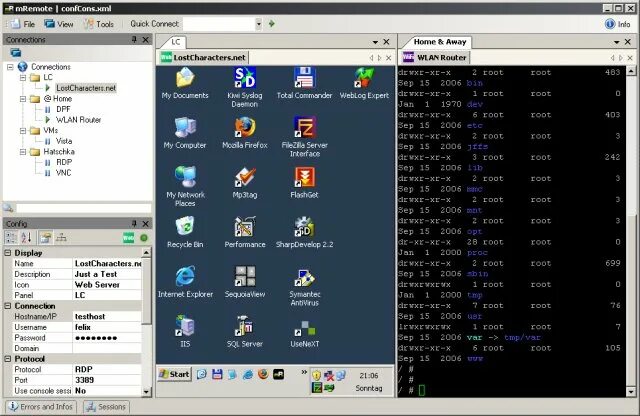Viewport: 640px width, 416px height.
Task: Collapse the Protocol property section
Action: click(x=8, y=359)
